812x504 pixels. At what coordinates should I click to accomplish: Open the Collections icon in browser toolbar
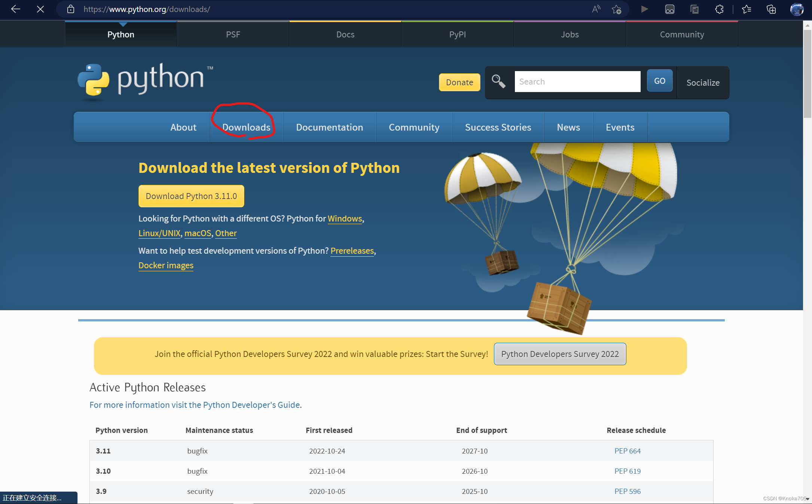click(x=771, y=9)
